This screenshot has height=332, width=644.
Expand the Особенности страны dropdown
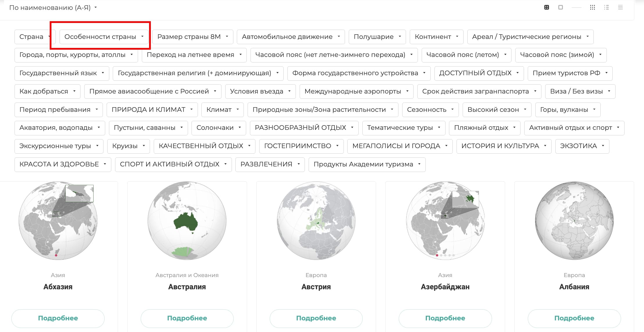click(x=104, y=37)
